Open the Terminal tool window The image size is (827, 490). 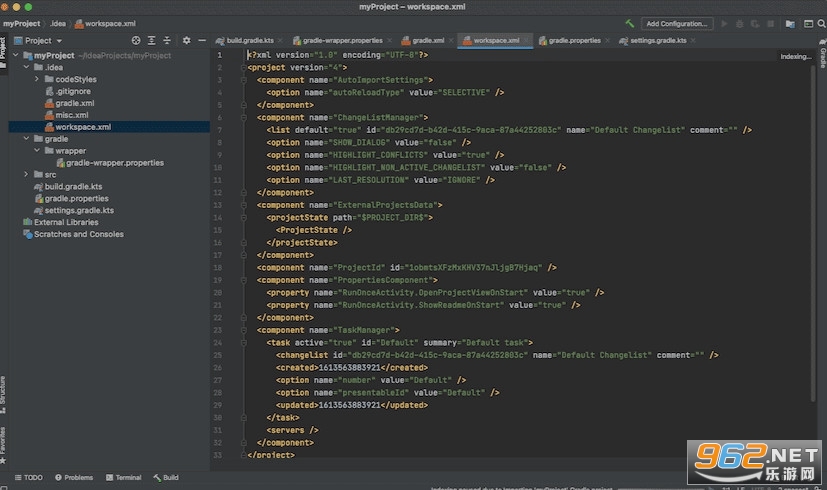pos(123,477)
